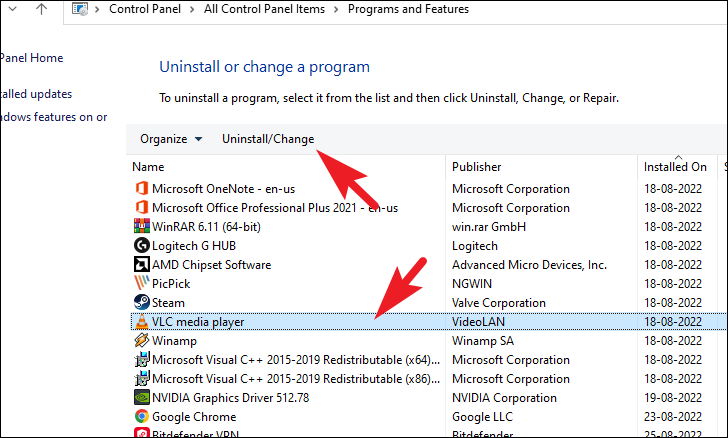Click the Up arrow navigation button

pos(41,8)
